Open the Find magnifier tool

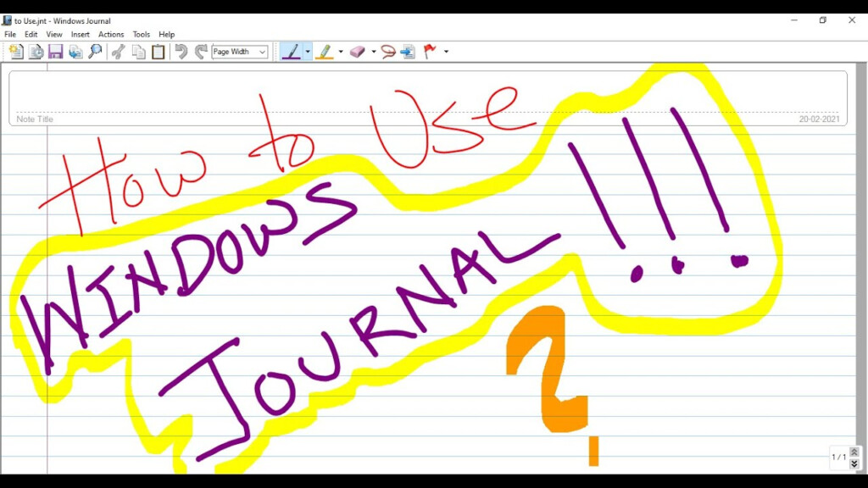[95, 52]
